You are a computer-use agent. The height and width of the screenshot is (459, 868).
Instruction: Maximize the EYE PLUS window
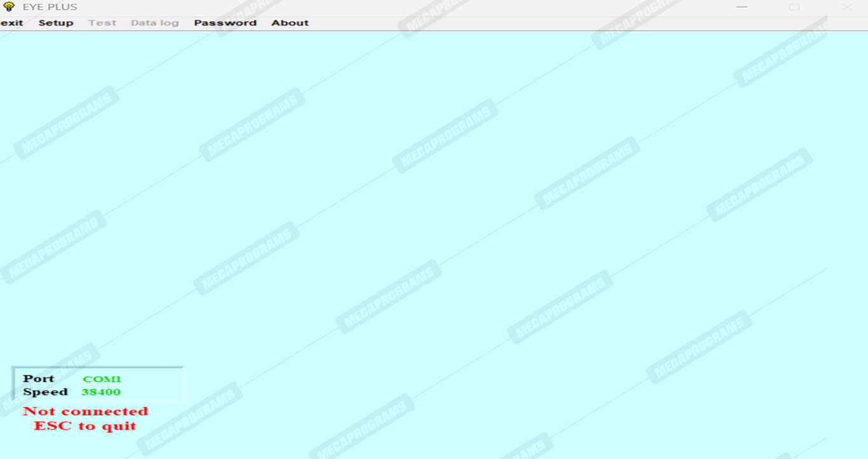(794, 7)
